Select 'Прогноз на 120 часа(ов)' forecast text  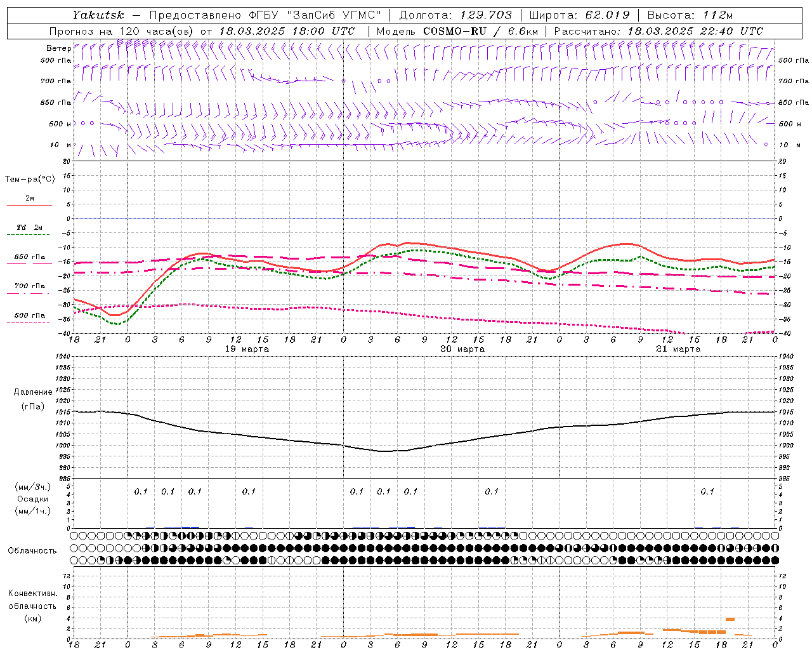(x=122, y=31)
